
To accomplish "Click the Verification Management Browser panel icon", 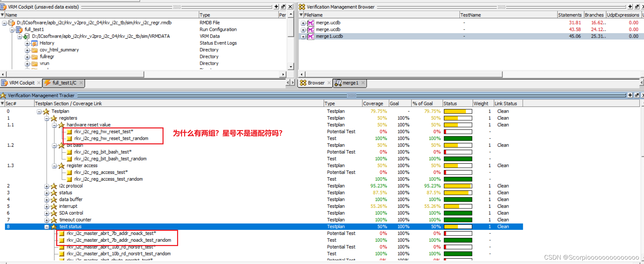I will point(302,7).
